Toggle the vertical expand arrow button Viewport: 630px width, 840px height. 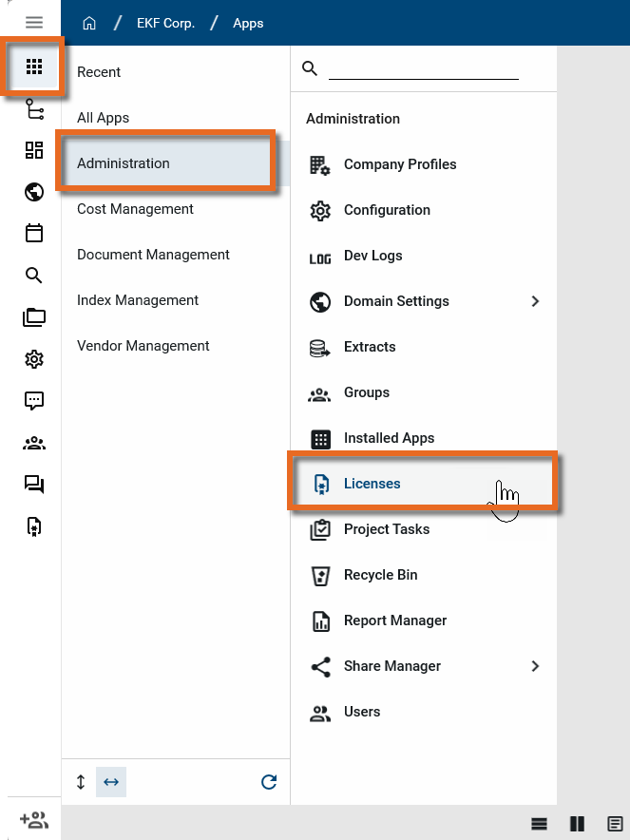81,782
